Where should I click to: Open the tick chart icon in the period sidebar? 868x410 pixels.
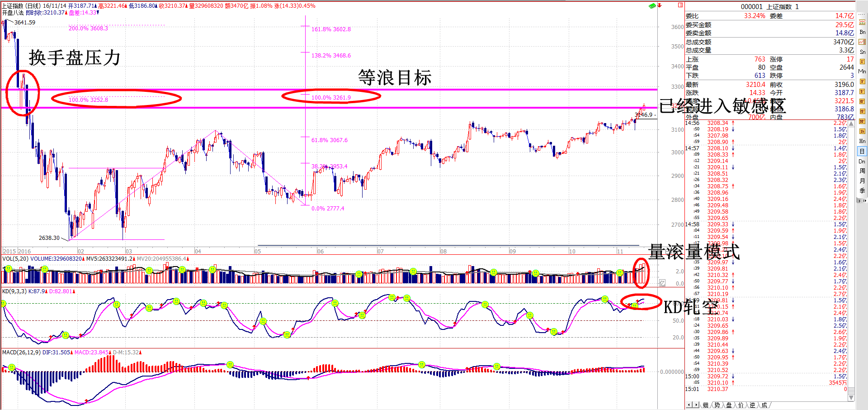click(862, 22)
